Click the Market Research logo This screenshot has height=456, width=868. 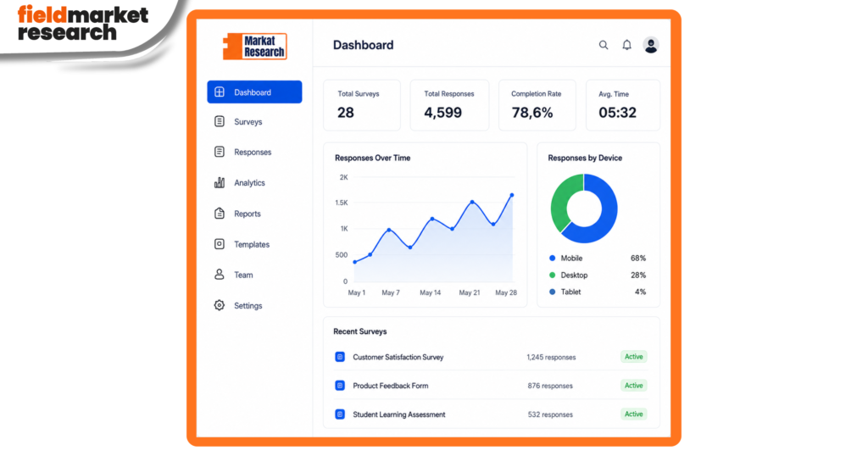pos(254,47)
